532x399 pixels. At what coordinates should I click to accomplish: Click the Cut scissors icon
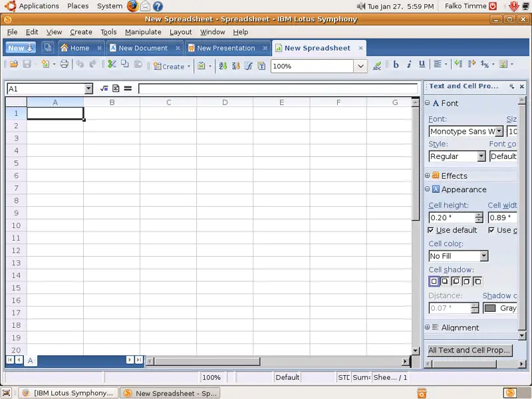coord(112,64)
